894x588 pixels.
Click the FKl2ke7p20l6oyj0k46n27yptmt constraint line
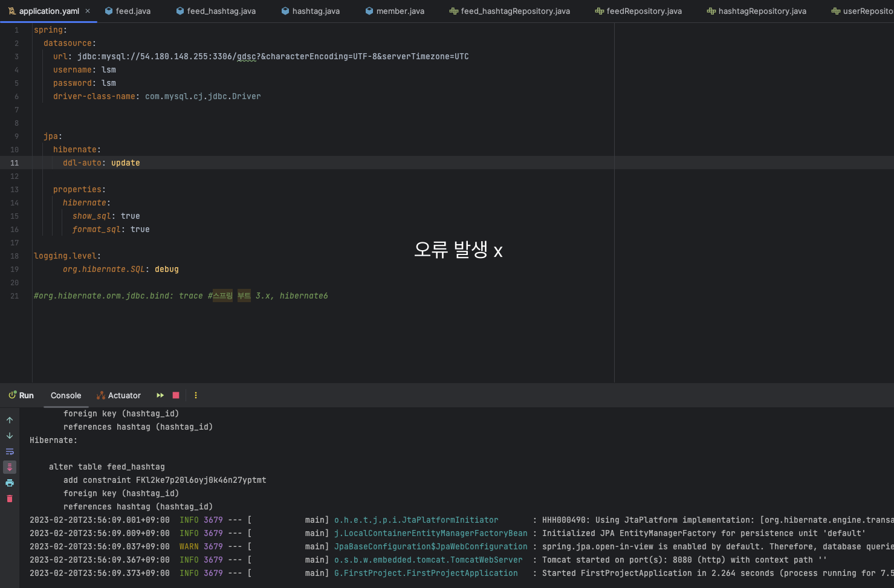tap(165, 480)
